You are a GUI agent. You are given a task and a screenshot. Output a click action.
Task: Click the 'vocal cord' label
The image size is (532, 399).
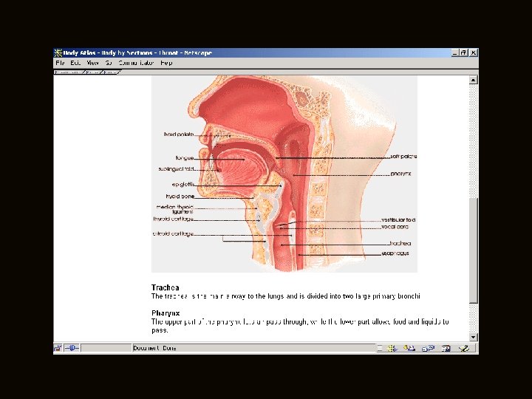click(x=395, y=227)
